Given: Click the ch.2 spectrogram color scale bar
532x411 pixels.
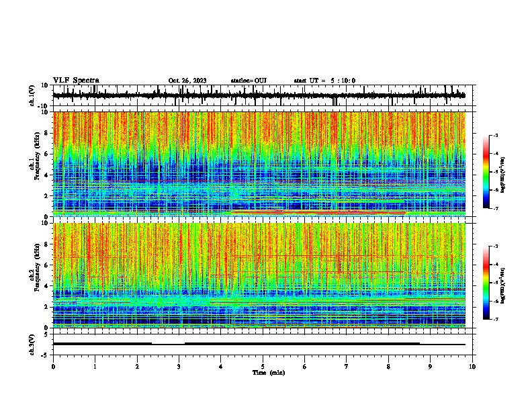Looking at the screenshot, I should [x=486, y=283].
